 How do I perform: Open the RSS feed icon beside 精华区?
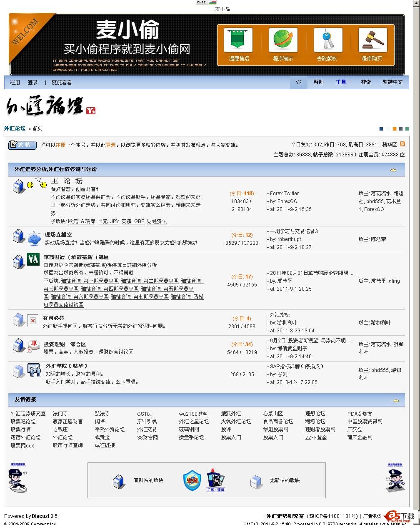(x=402, y=144)
